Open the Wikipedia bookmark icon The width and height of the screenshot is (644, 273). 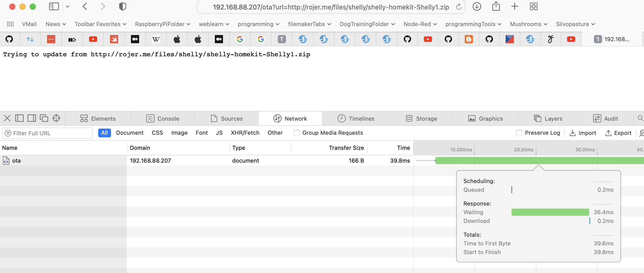156,39
